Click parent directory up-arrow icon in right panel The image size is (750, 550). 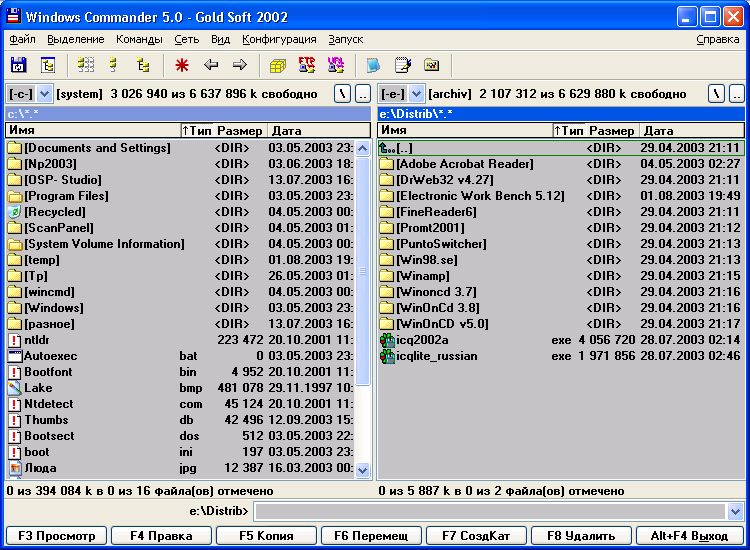[387, 148]
